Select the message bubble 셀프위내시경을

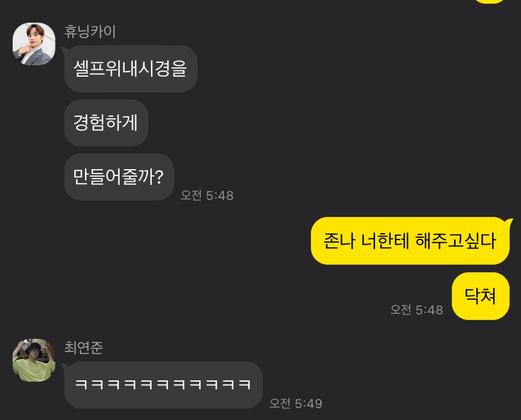coord(131,69)
